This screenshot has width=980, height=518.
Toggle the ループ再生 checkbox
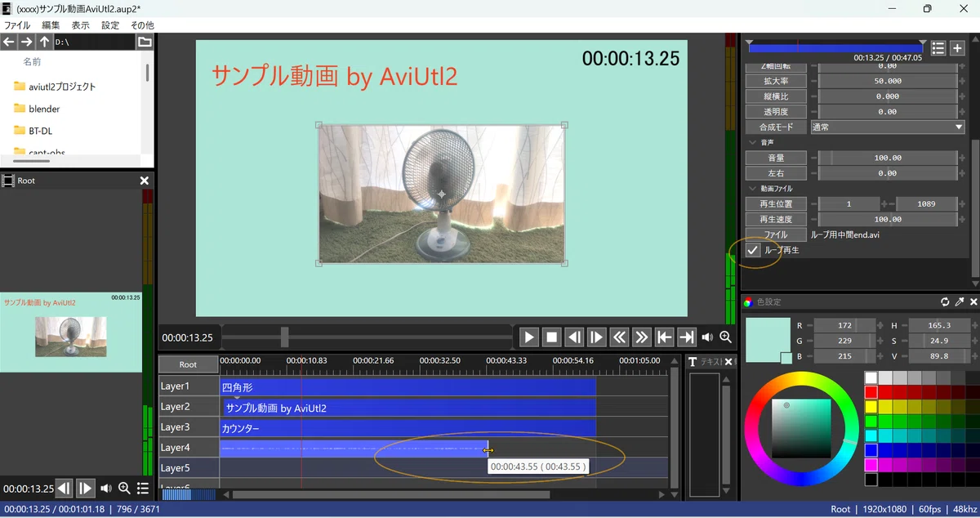click(x=753, y=250)
